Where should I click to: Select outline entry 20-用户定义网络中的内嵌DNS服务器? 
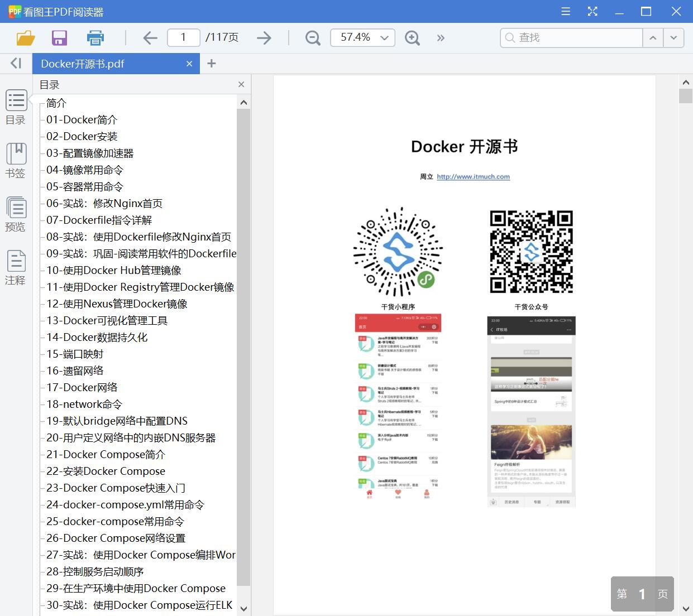pos(131,438)
